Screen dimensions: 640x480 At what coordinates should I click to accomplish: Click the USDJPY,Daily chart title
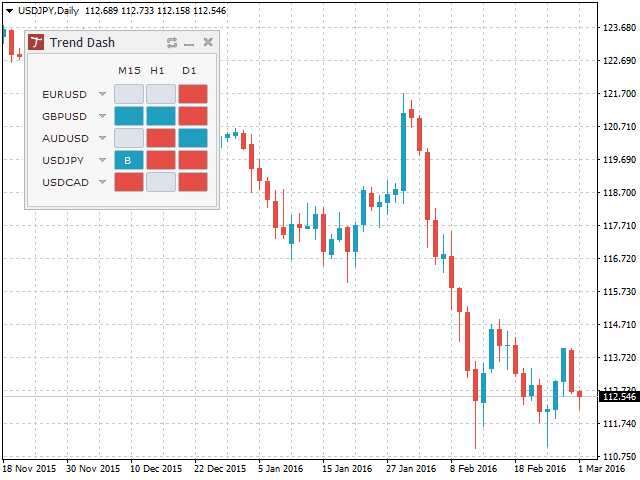[48, 11]
